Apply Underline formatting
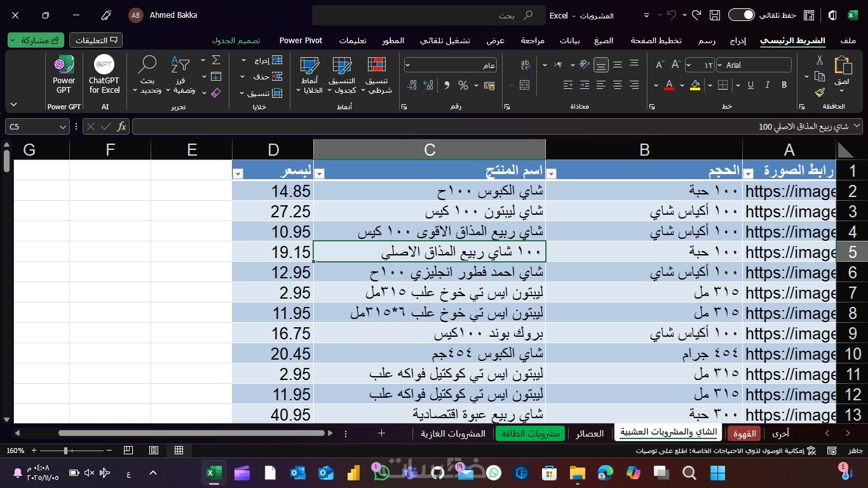This screenshot has height=488, width=868. pos(750,85)
